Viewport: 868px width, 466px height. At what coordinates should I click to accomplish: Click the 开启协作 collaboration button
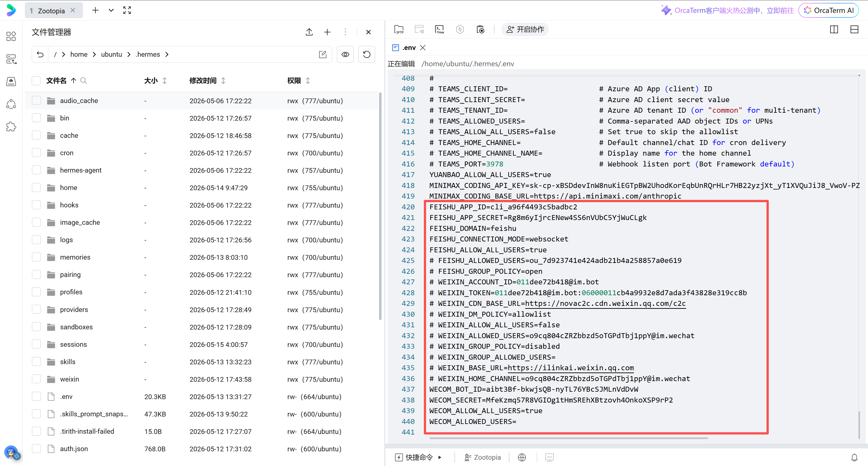point(525,30)
